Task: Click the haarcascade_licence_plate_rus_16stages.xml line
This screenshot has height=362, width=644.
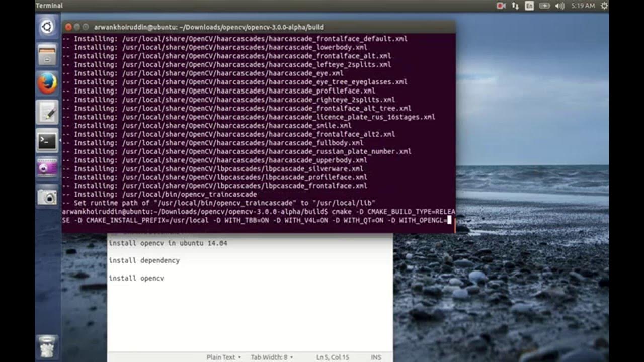Action: pyautogui.click(x=249, y=117)
